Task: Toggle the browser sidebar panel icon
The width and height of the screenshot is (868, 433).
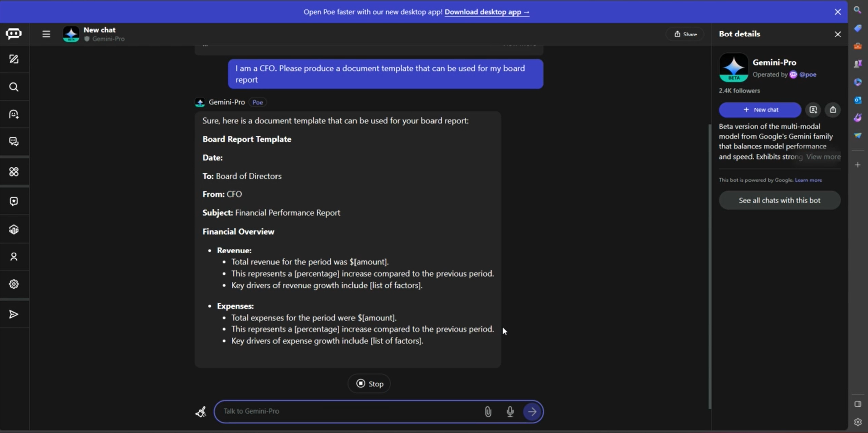Action: pos(858,404)
